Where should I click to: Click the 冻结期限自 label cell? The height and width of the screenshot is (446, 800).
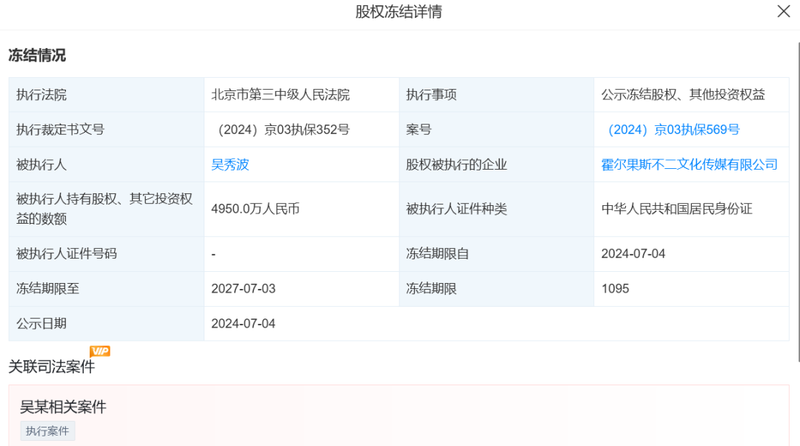pyautogui.click(x=496, y=254)
